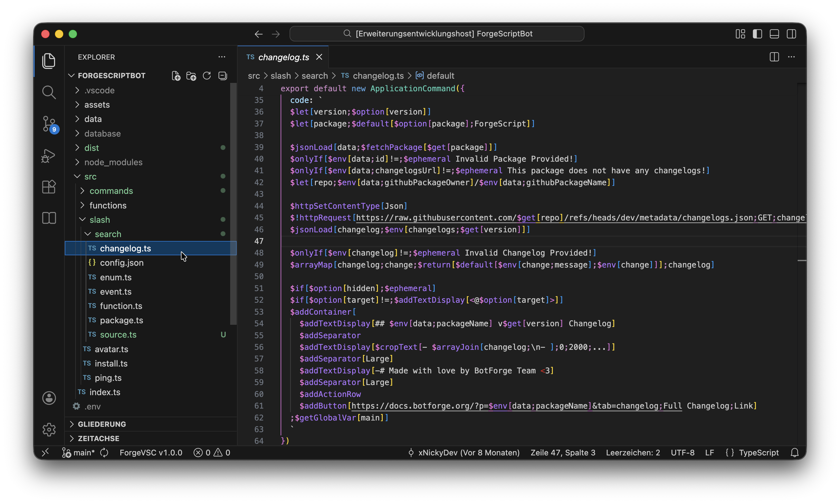The height and width of the screenshot is (504, 840).
Task: Collapse all folders in explorer
Action: point(223,76)
